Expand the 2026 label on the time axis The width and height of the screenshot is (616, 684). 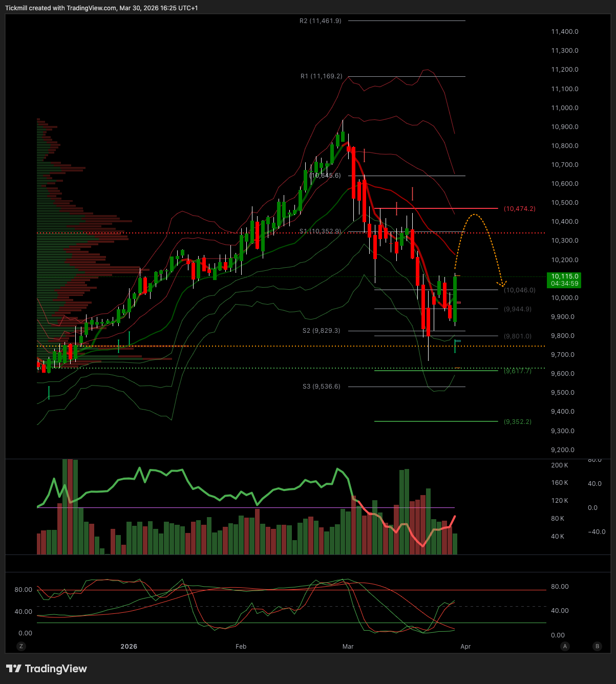(129, 647)
